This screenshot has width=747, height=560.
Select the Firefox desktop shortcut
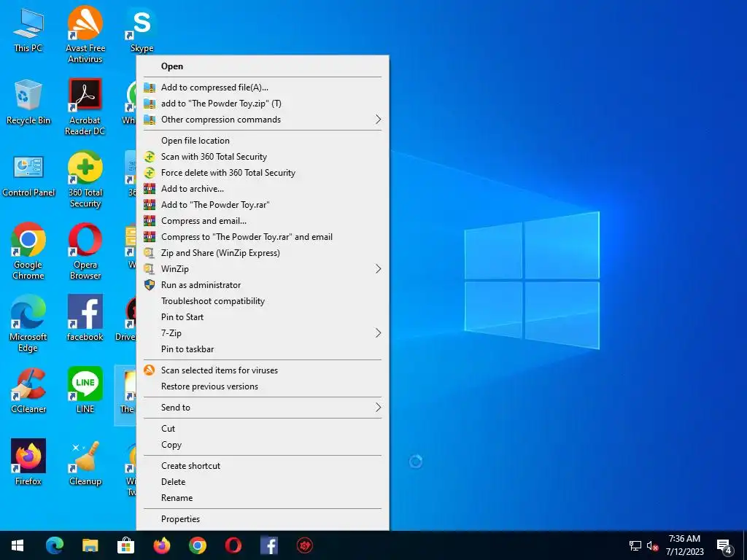[x=28, y=462]
